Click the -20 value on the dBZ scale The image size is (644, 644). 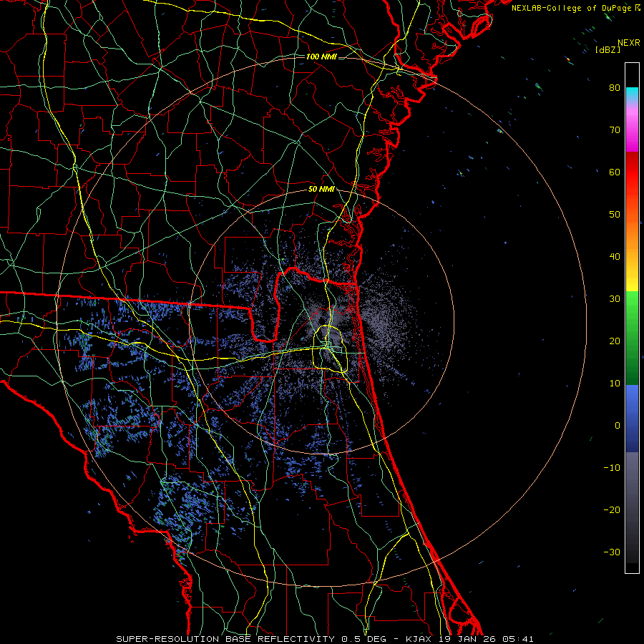coord(612,509)
